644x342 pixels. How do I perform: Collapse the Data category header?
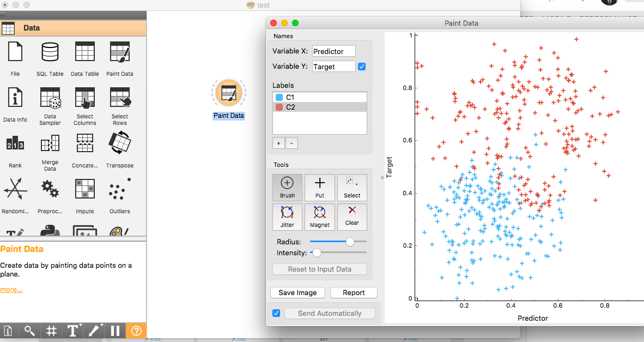(x=73, y=28)
